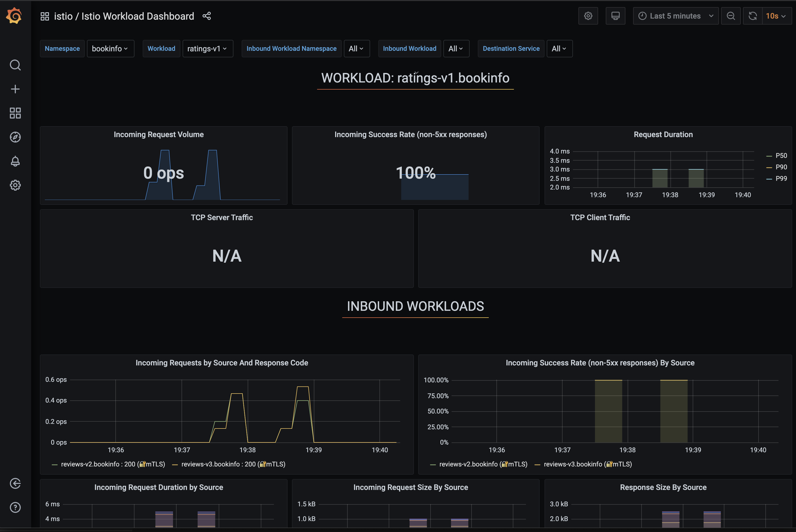796x532 pixels.
Task: Open the Alerting bell icon
Action: pos(15,161)
